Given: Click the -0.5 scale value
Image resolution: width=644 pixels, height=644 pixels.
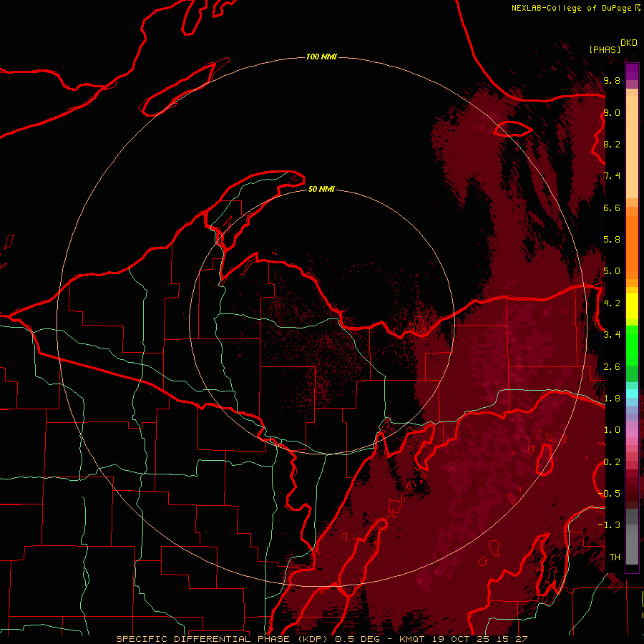Looking at the screenshot, I should point(609,494).
